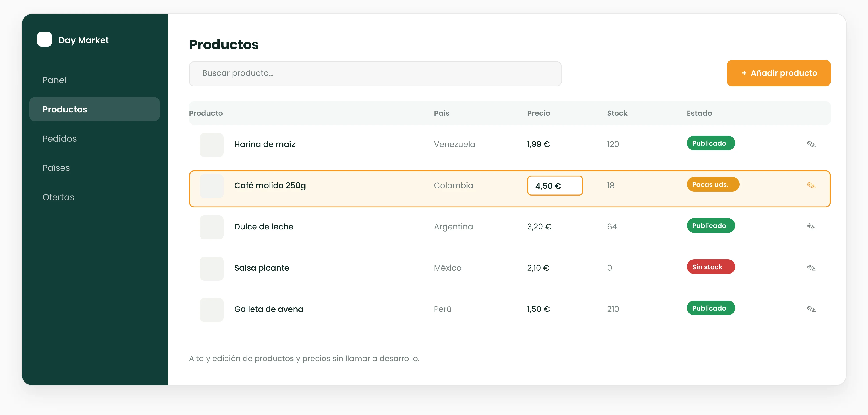Click Dulce de leche thumbnail

pyautogui.click(x=212, y=227)
